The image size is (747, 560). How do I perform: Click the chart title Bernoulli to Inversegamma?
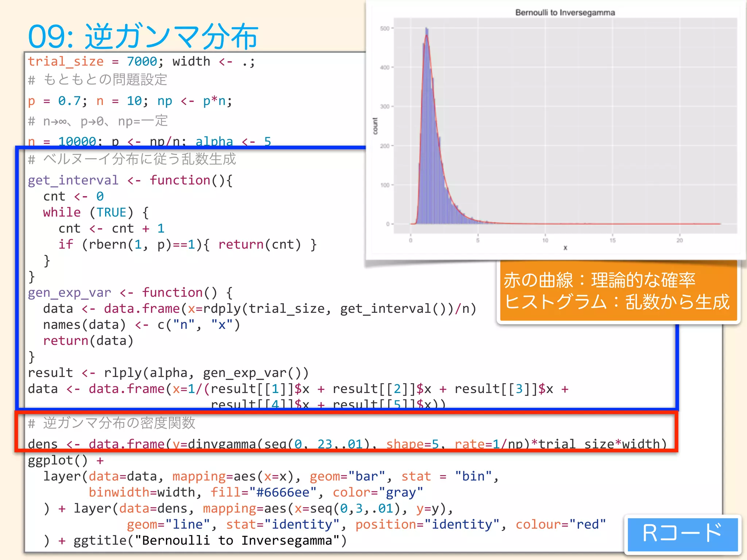565,12
